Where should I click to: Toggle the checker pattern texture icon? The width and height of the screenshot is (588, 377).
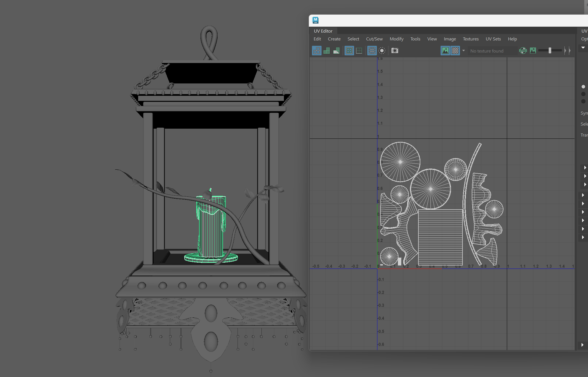pos(455,51)
